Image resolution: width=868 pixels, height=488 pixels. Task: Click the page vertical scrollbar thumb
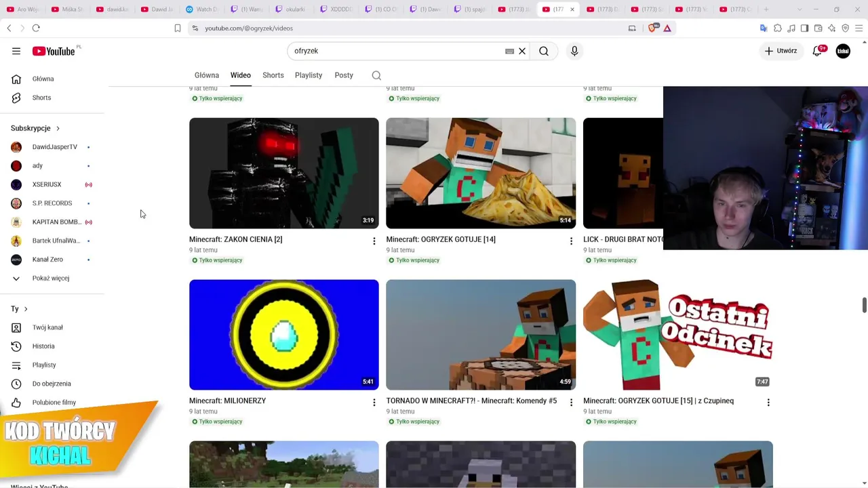864,305
